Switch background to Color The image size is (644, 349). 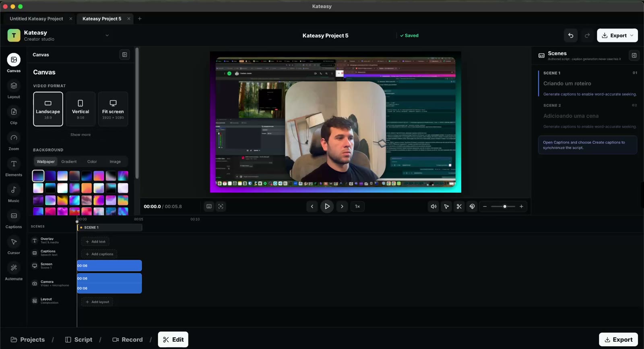tap(92, 162)
